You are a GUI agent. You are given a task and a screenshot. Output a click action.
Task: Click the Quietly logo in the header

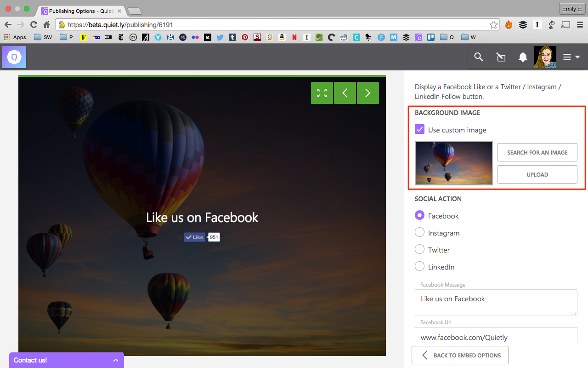14,57
